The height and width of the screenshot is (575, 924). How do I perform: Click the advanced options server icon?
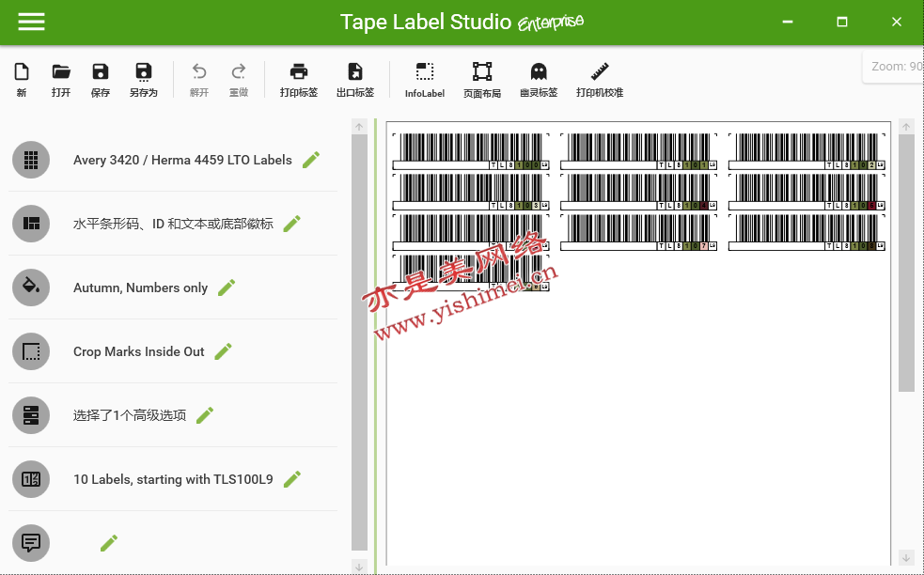point(31,415)
